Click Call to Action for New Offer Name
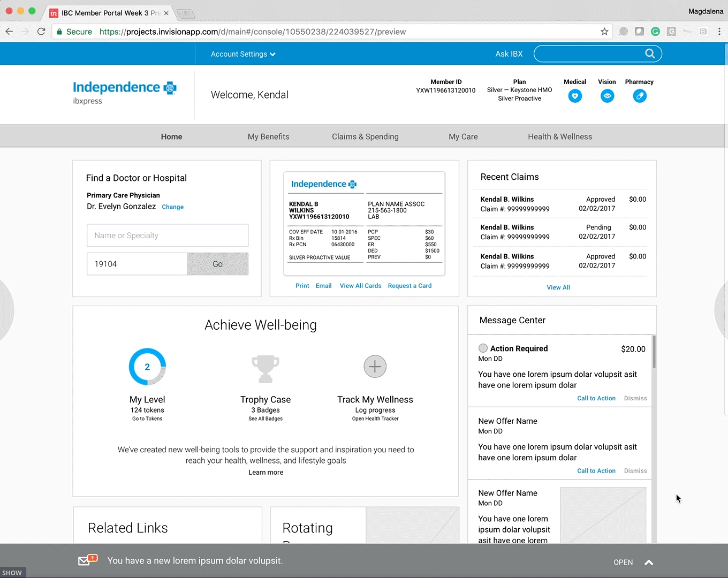This screenshot has width=728, height=578. 596,471
